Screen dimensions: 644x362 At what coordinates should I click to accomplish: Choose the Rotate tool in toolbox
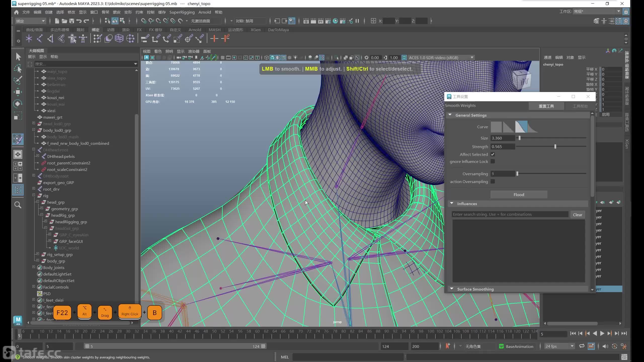(x=18, y=104)
